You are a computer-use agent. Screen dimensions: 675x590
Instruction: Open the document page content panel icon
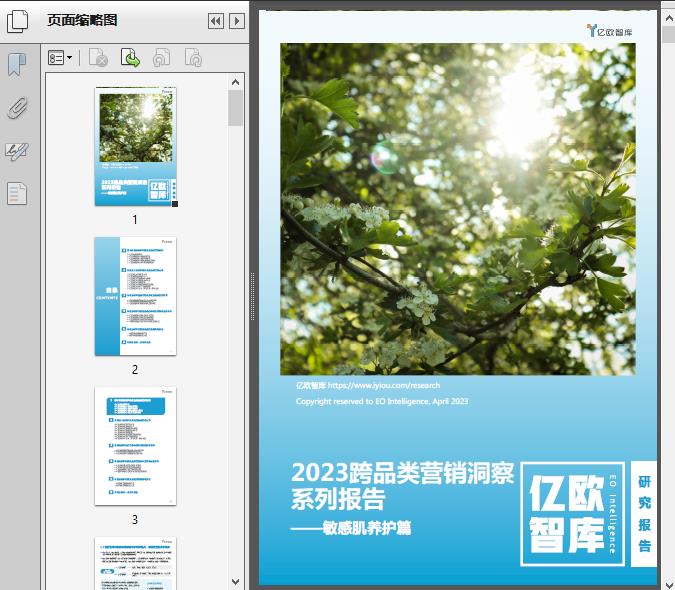[17, 194]
